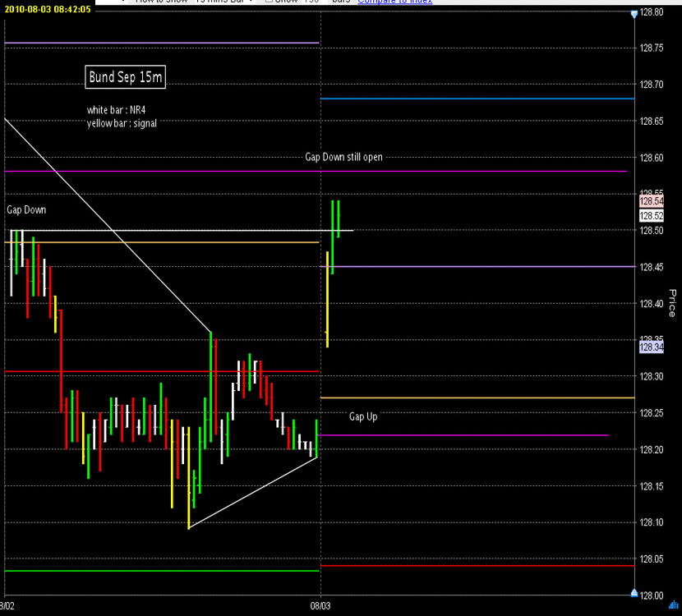Click the 128.10 price axis label
Image resolution: width=682 pixels, height=616 pixels.
coord(652,522)
